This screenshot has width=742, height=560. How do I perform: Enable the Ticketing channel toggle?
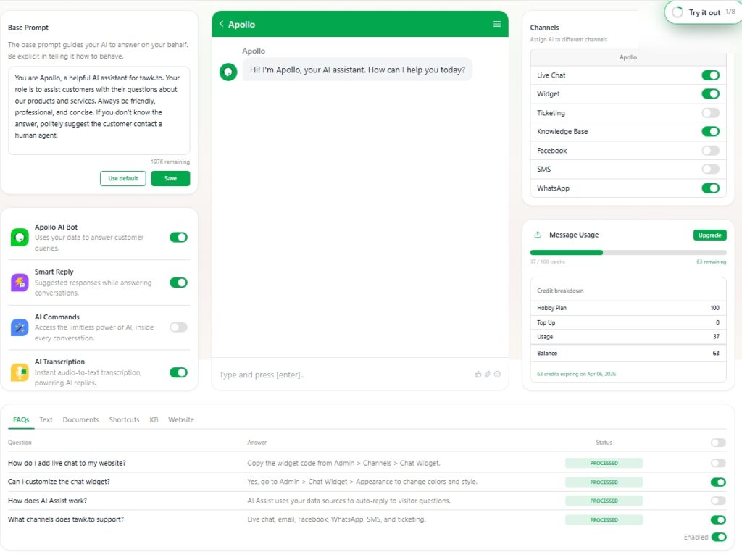click(710, 112)
